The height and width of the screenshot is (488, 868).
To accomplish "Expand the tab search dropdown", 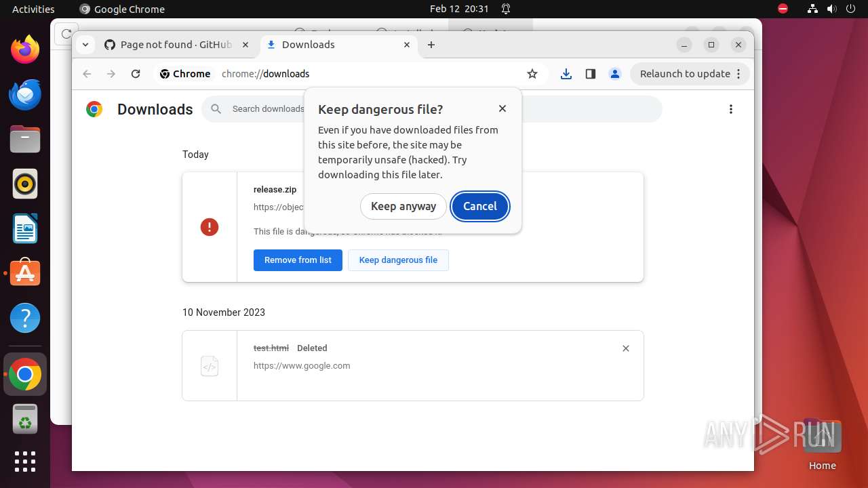I will tap(85, 45).
